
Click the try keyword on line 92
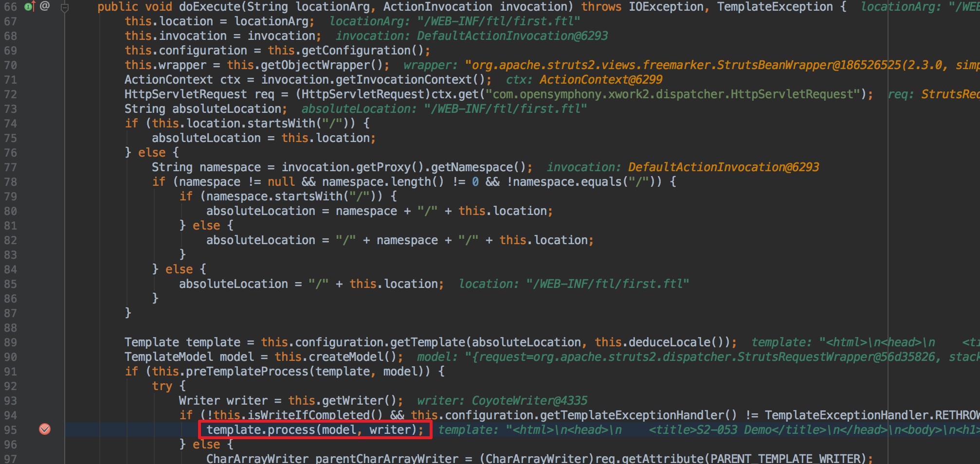click(x=162, y=386)
